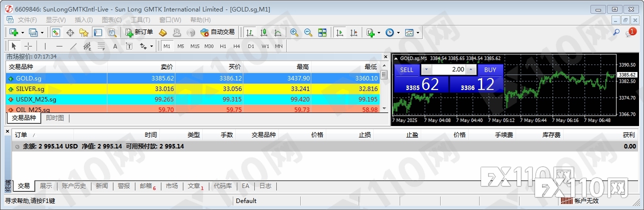
Task: Switch chart to bar chart type
Action: point(250,32)
